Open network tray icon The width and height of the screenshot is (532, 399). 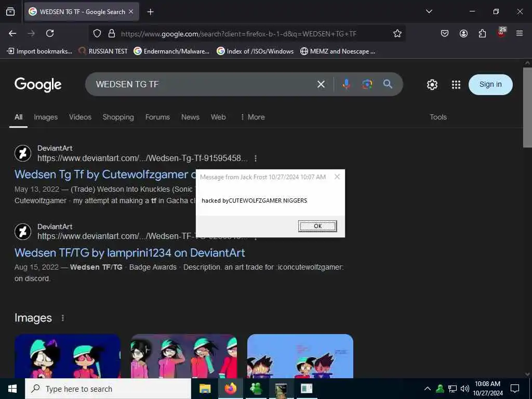(x=453, y=389)
